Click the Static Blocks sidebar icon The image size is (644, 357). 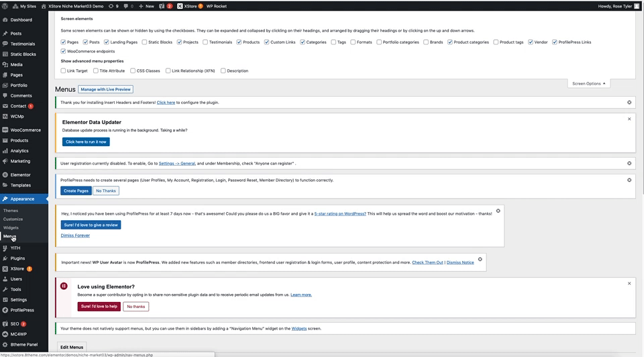pos(5,54)
